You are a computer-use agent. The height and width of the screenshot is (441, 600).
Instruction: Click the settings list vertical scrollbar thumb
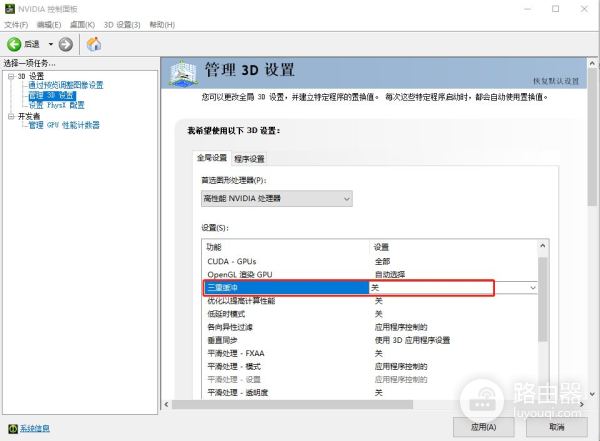543,299
